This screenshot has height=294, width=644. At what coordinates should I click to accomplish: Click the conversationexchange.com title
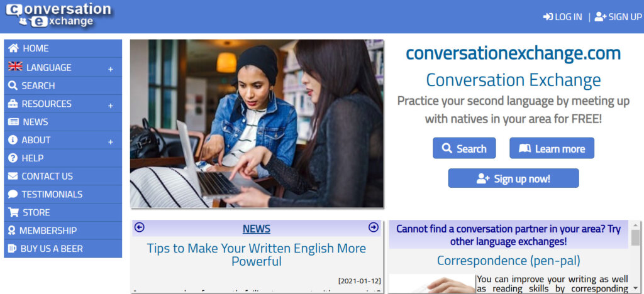point(513,53)
